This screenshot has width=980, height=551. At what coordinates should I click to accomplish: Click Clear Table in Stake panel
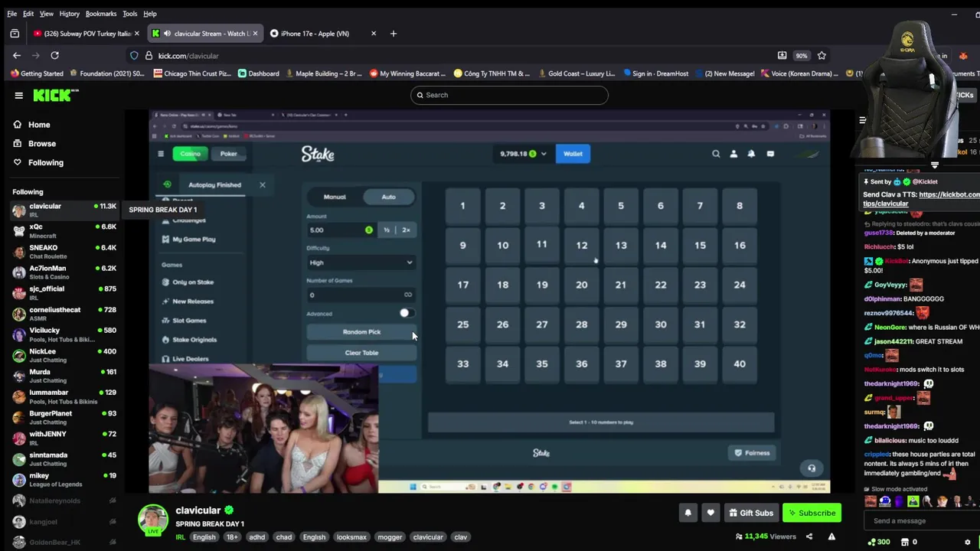[361, 353]
